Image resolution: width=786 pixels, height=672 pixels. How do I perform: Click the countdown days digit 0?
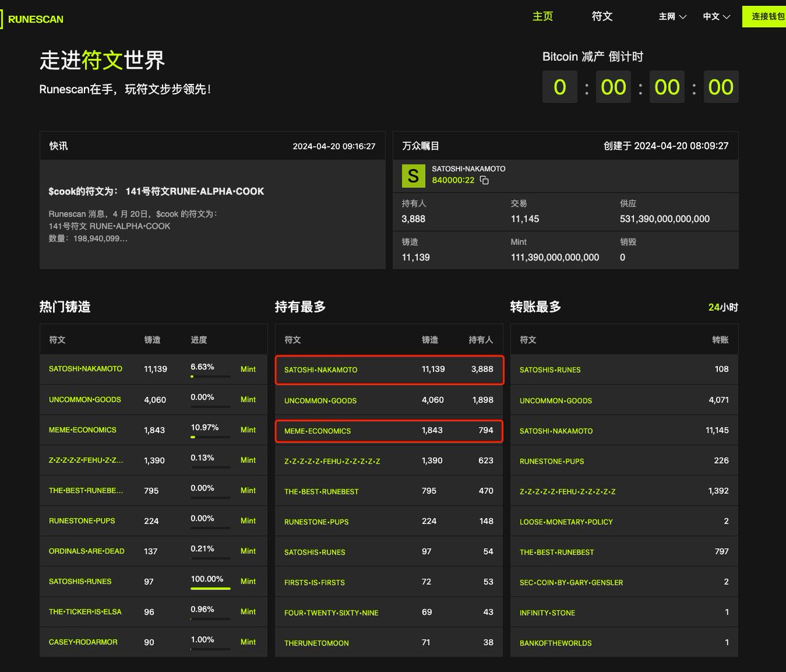[560, 87]
